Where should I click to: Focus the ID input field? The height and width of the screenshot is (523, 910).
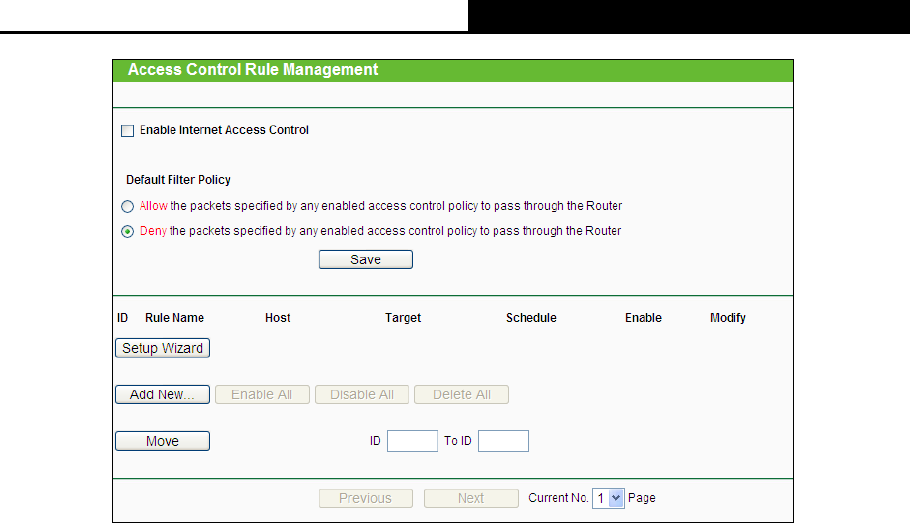coord(412,441)
